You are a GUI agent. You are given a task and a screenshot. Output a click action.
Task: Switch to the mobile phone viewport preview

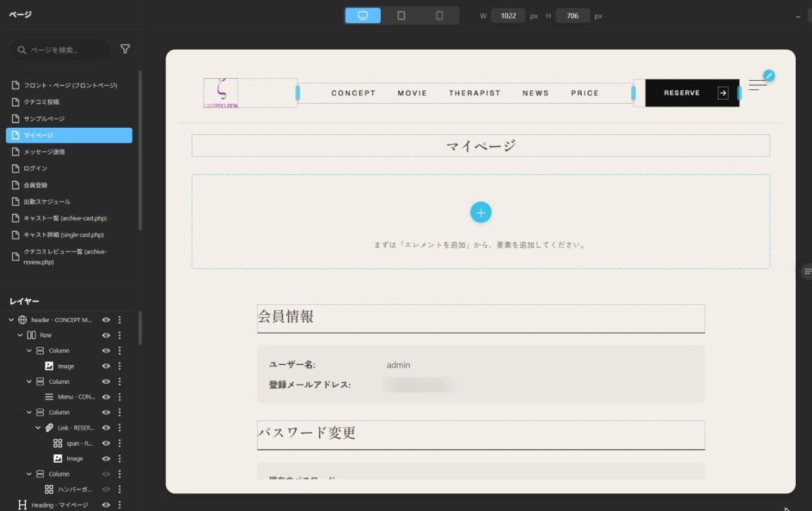[x=439, y=16]
